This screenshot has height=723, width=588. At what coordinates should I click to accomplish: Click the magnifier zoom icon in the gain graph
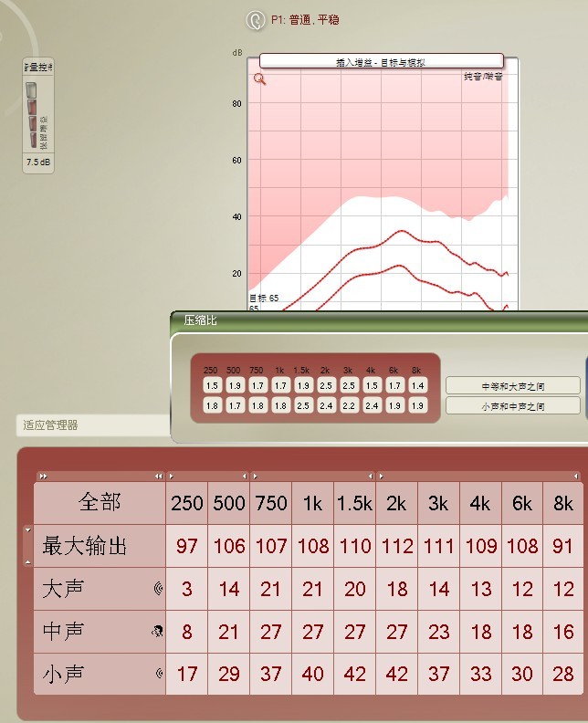point(259,79)
